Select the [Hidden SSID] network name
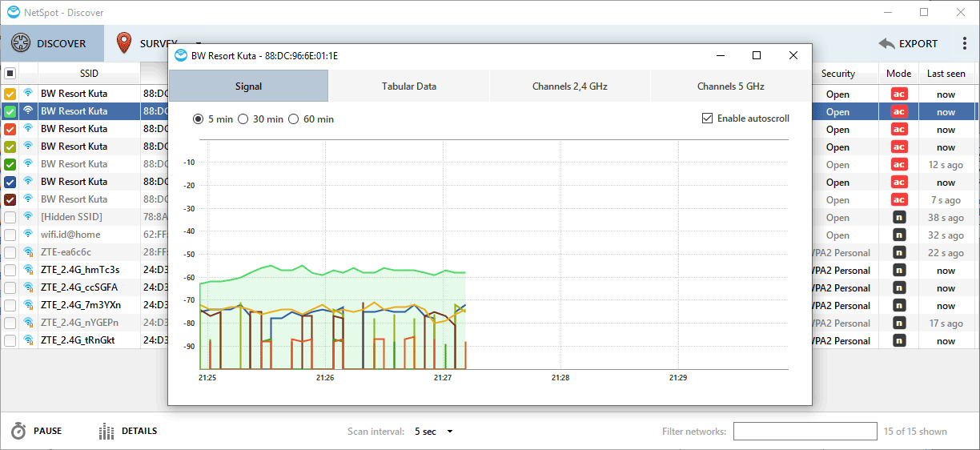980x450 pixels. [x=72, y=217]
